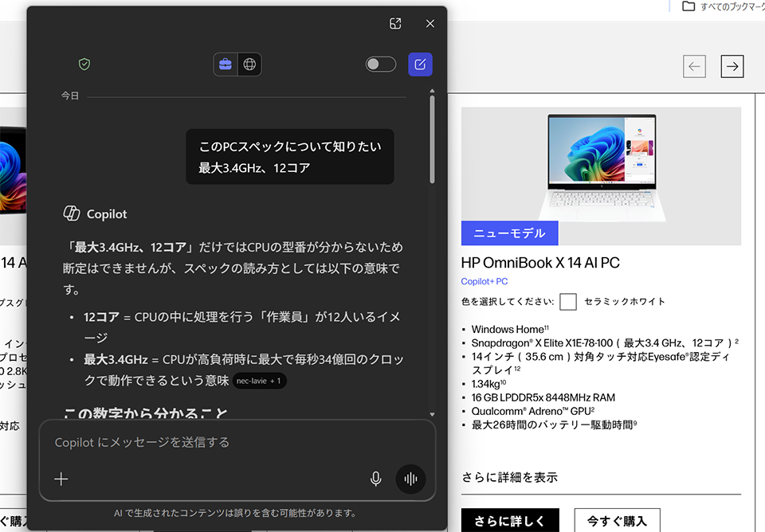Start voice conversation mode

point(411,479)
